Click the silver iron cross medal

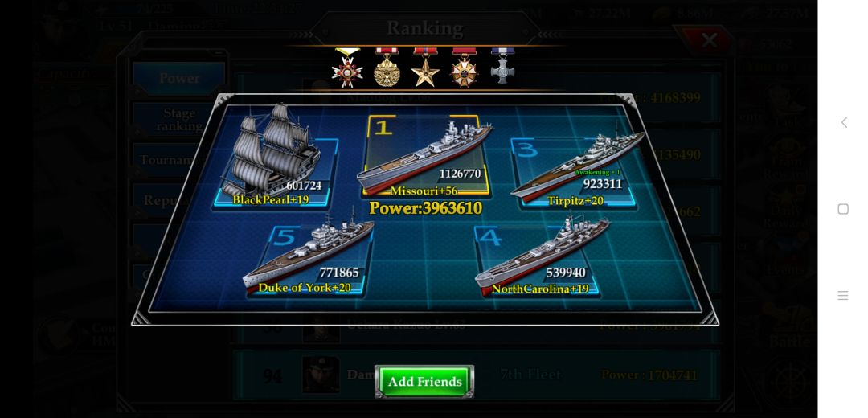pyautogui.click(x=502, y=67)
